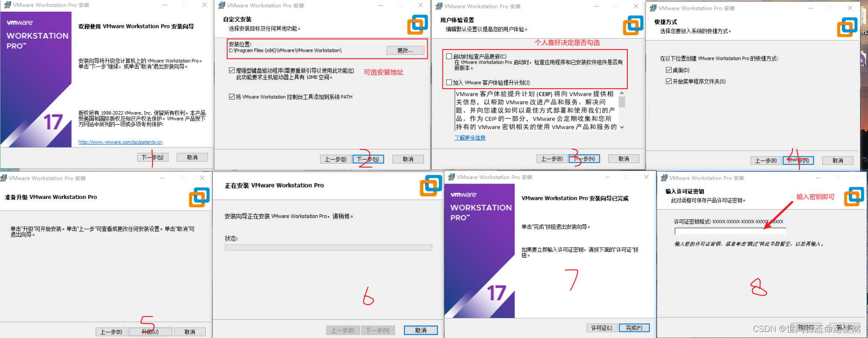Click the title bar icon of the 自定义安装 window
Image resolution: width=868 pixels, height=338 pixels.
[222, 5]
